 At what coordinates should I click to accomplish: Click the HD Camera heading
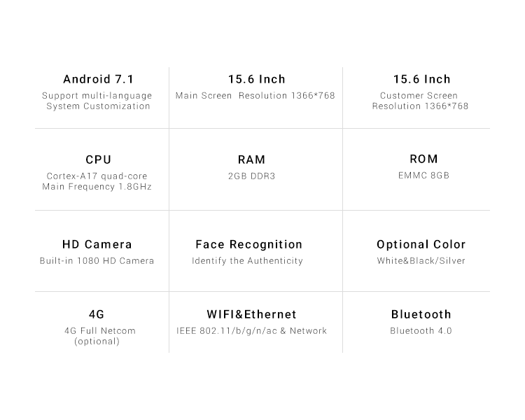(97, 244)
